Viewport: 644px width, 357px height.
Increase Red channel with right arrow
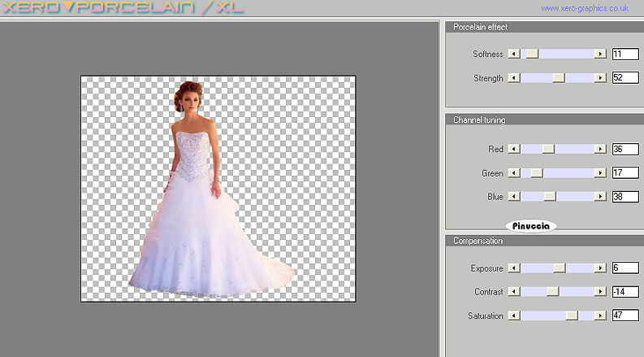tap(600, 149)
